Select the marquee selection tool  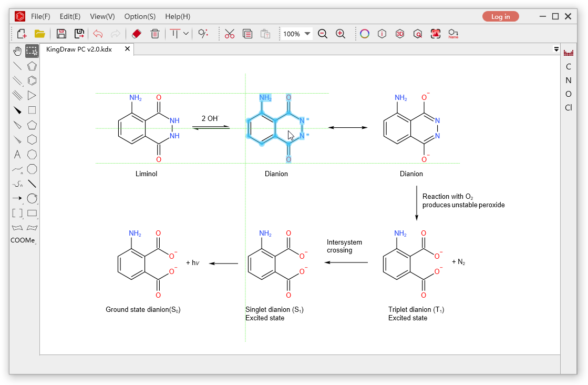(x=32, y=51)
